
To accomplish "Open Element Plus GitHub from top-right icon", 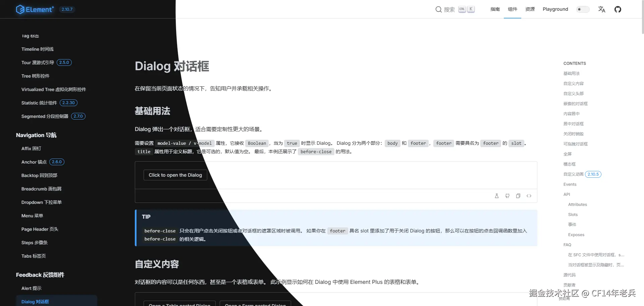I will (x=618, y=9).
